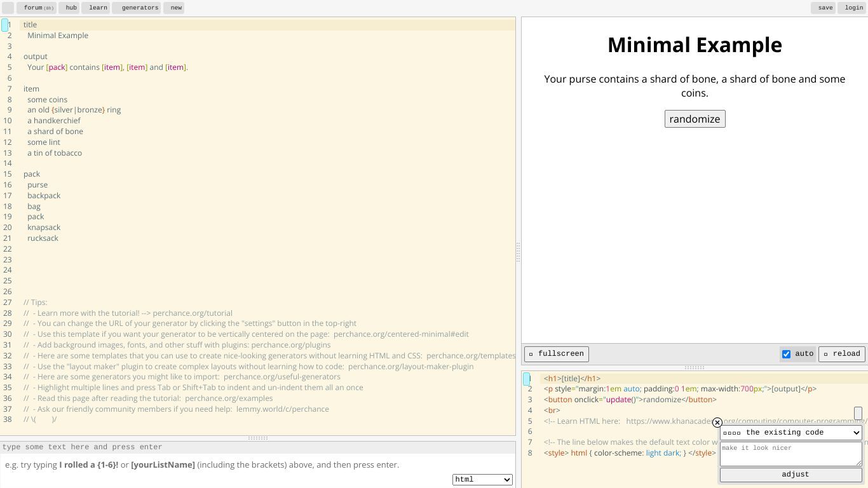Click 'title' on line 1
Screen dimensions: 868x488
click(30, 25)
